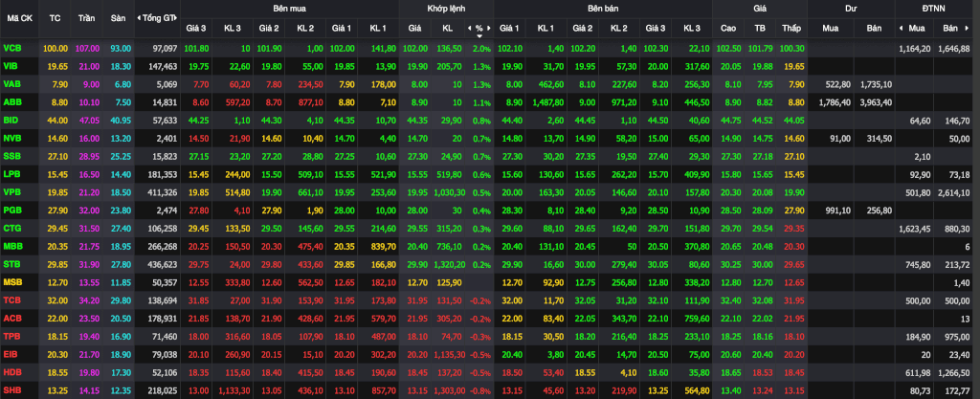Open the PGB stock symbol
The image size is (980, 399).
(11, 211)
